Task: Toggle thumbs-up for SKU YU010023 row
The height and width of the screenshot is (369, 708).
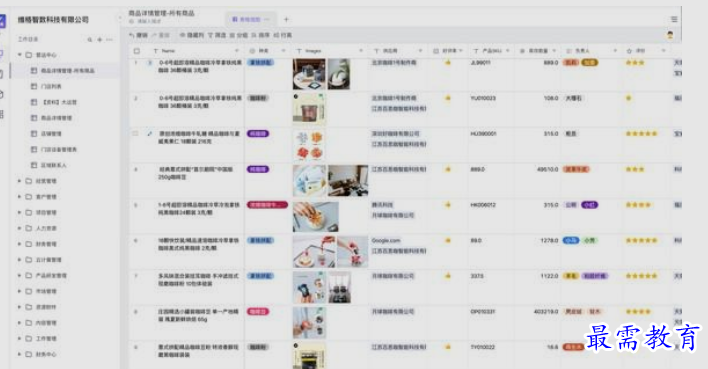Action: [448, 98]
